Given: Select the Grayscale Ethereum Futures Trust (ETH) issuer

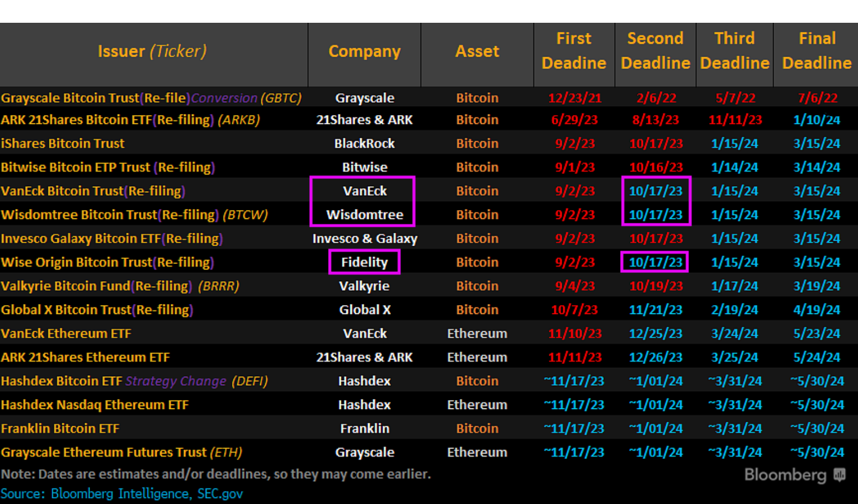Looking at the screenshot, I should point(121,452).
